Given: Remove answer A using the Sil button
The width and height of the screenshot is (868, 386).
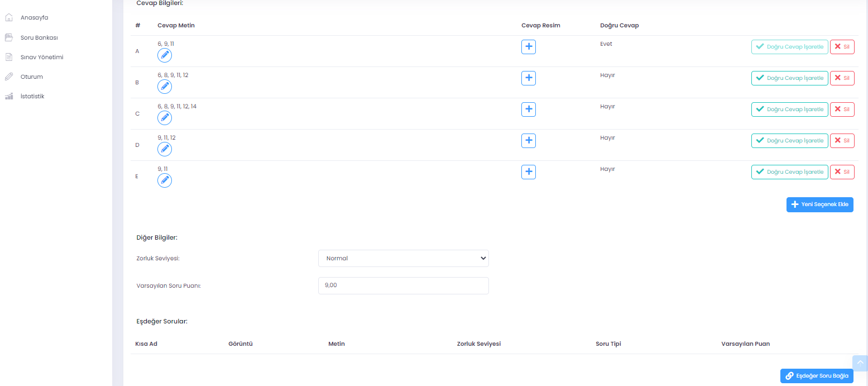Looking at the screenshot, I should click(x=842, y=47).
